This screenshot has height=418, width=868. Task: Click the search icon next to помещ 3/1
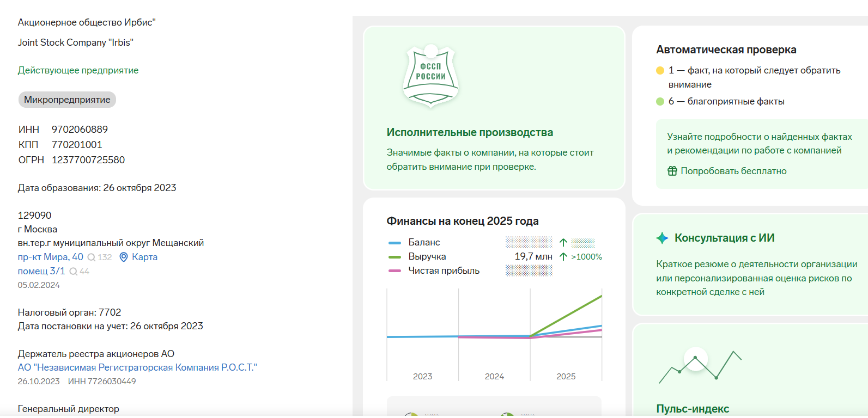tap(73, 272)
